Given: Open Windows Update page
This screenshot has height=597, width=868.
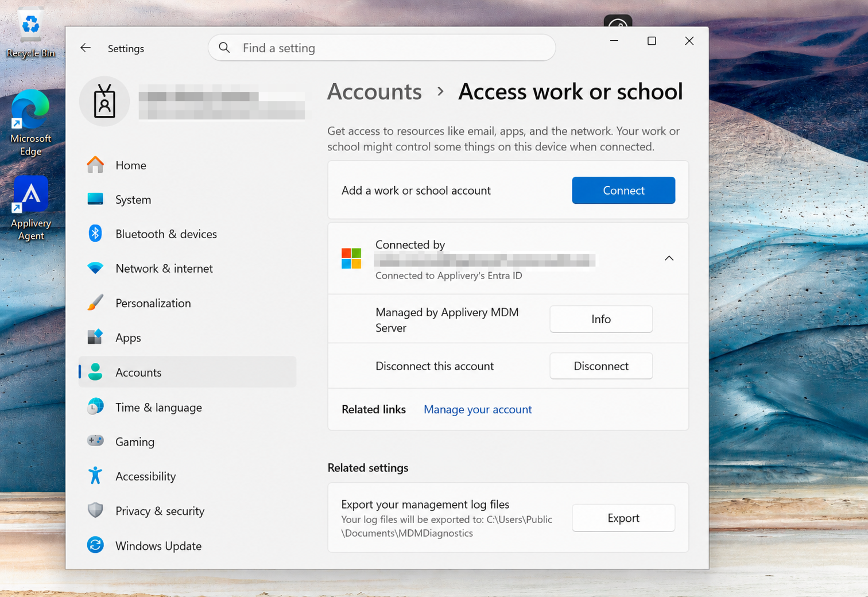Looking at the screenshot, I should click(x=187, y=546).
